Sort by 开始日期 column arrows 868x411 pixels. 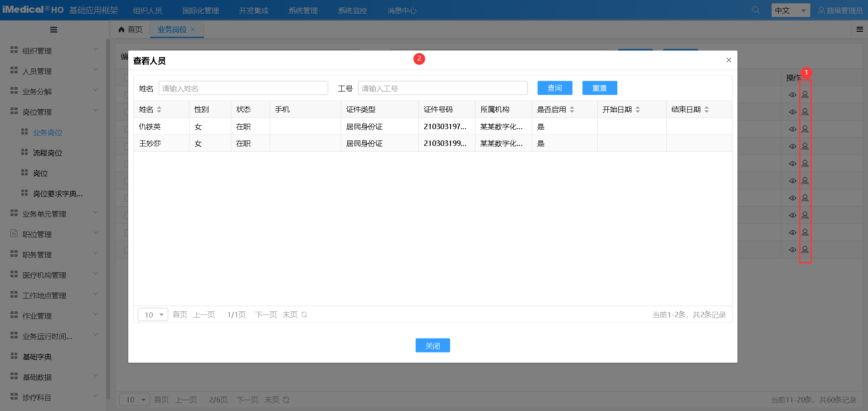[x=638, y=110]
